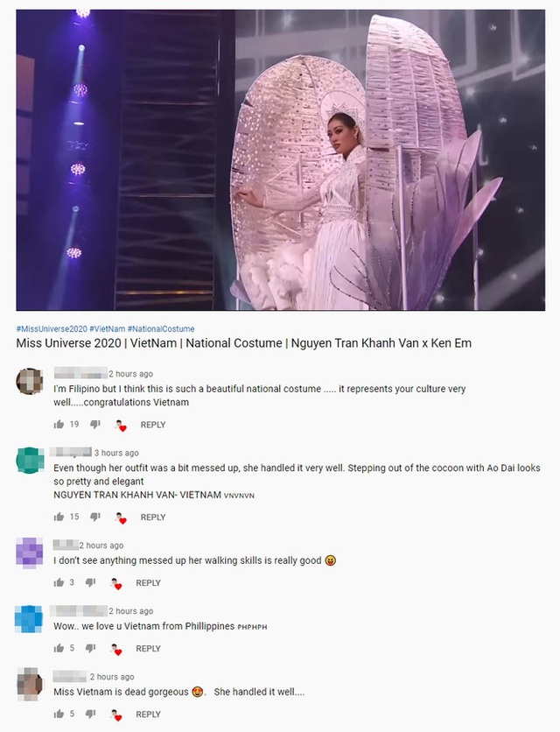
Task: Click heart badge on 'dead gorgeous' comment
Action: click(116, 714)
